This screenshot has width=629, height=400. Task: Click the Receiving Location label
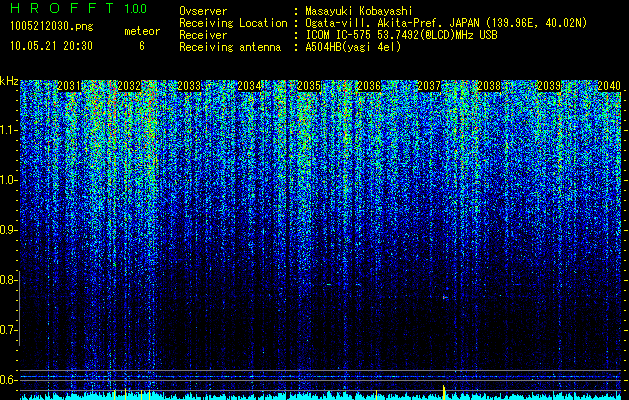pyautogui.click(x=233, y=24)
